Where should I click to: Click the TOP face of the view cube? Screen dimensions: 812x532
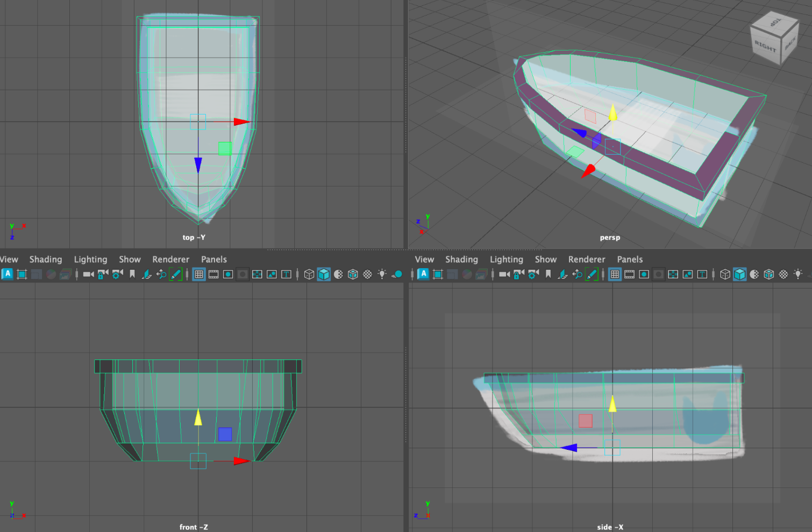775,23
